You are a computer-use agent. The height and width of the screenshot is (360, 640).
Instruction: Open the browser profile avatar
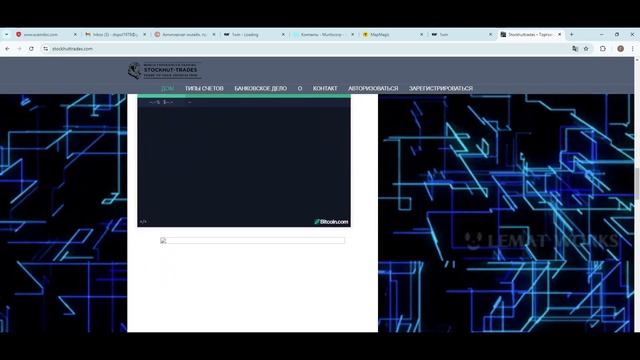620,49
